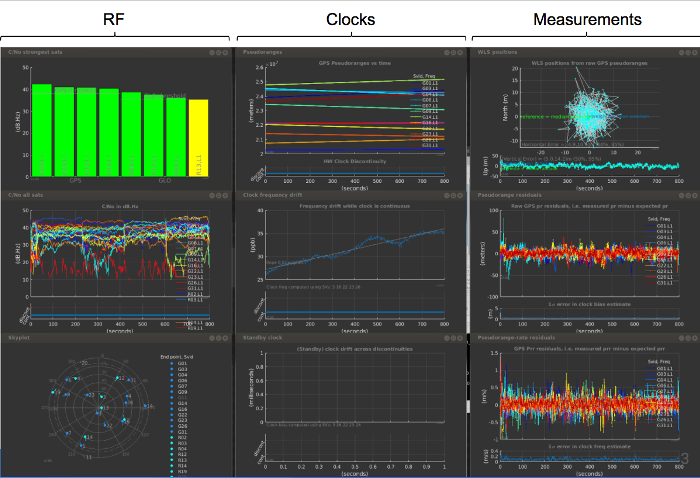Click the Measurements column heading
Viewport: 700px width, 478px height.
[587, 19]
